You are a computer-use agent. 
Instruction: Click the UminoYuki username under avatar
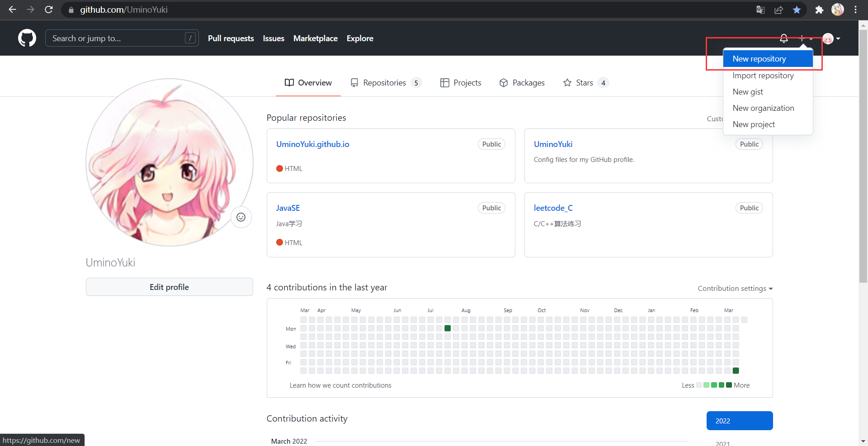(x=110, y=263)
